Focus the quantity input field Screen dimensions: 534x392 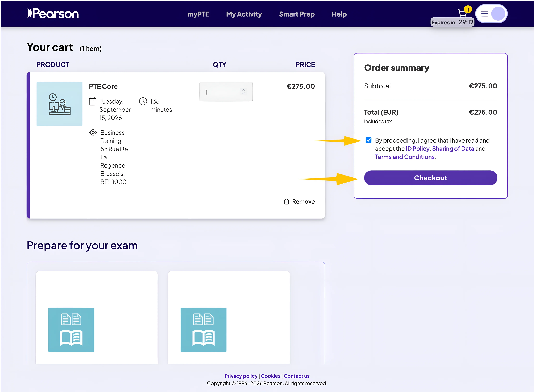[x=226, y=92]
